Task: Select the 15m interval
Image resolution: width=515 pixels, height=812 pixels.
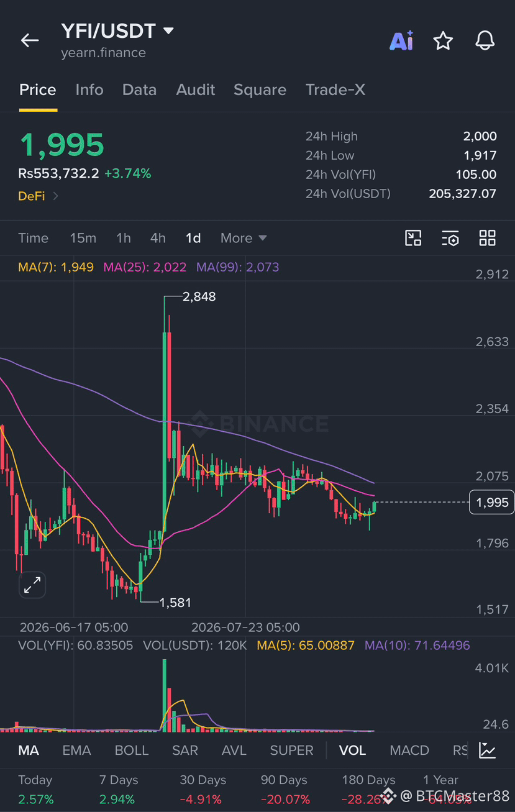Action: pyautogui.click(x=83, y=238)
